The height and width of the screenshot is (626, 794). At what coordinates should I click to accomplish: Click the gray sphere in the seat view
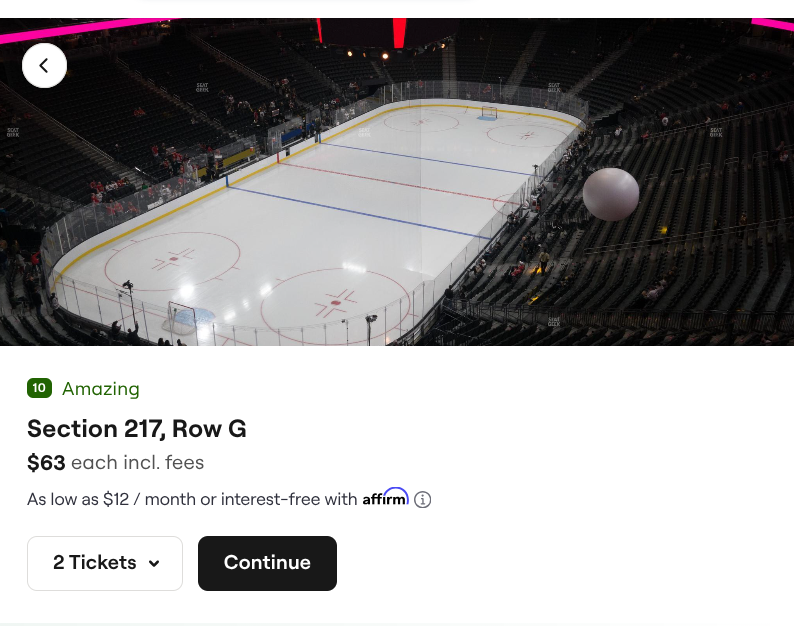610,194
